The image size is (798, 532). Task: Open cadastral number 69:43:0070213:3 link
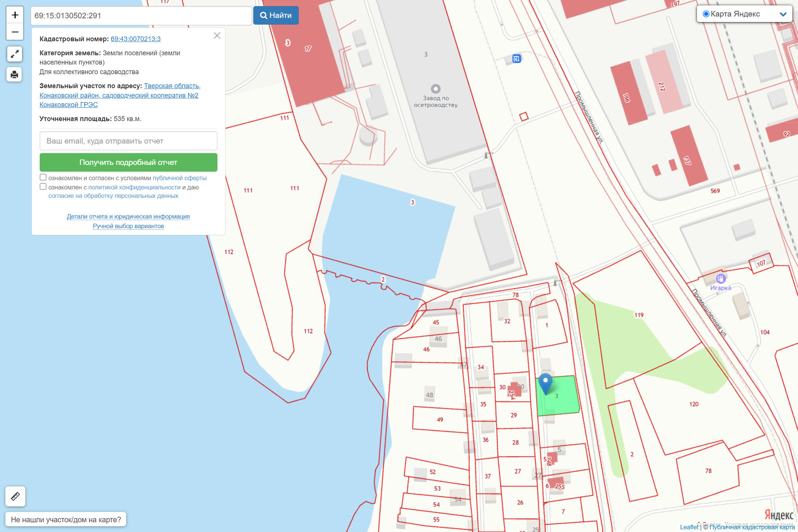tap(135, 39)
